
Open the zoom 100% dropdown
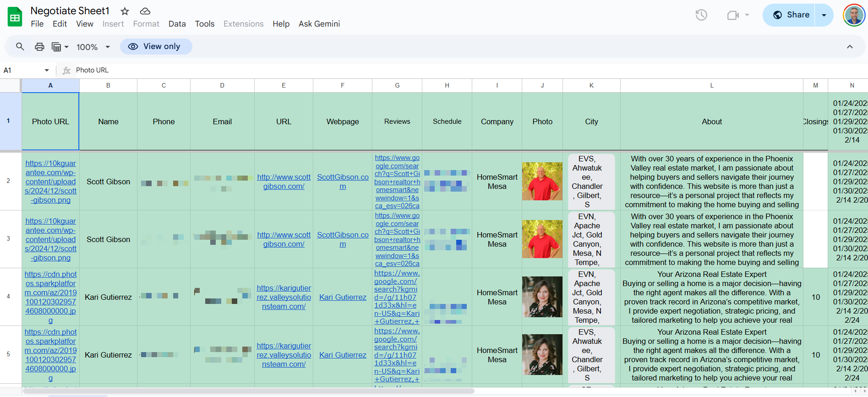(x=93, y=47)
